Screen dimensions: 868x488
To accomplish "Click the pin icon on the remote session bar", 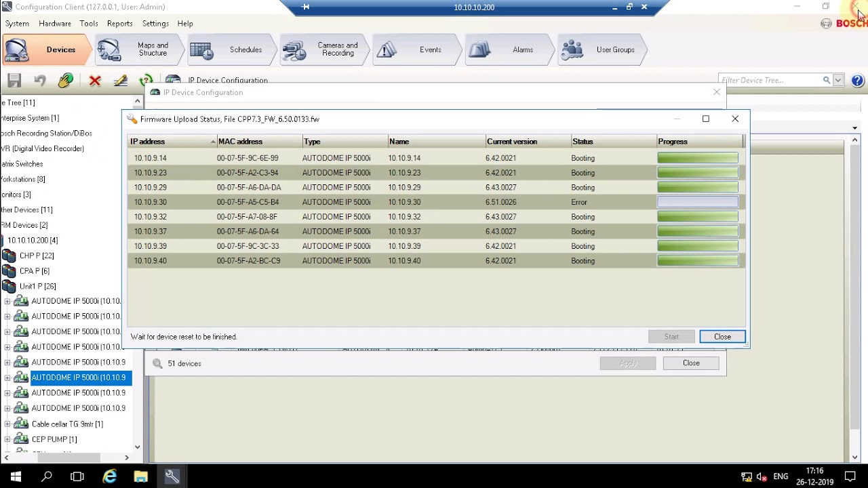I will [x=305, y=7].
